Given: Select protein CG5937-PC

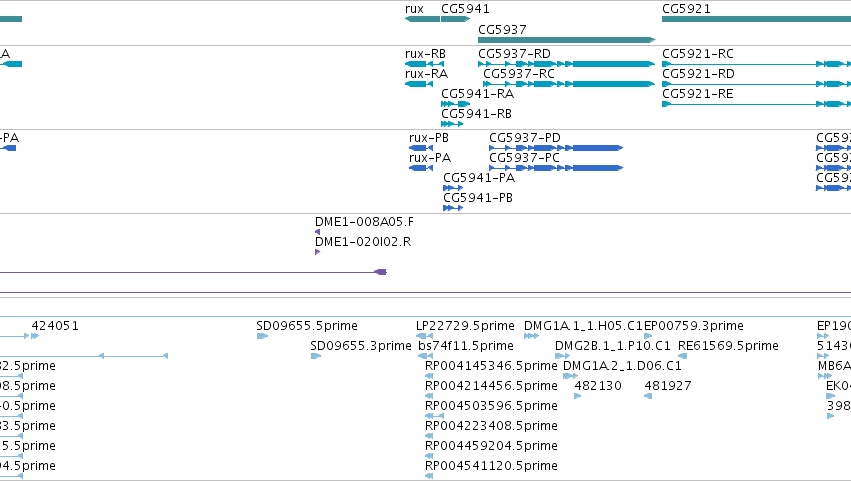Looking at the screenshot, I should point(524,158).
